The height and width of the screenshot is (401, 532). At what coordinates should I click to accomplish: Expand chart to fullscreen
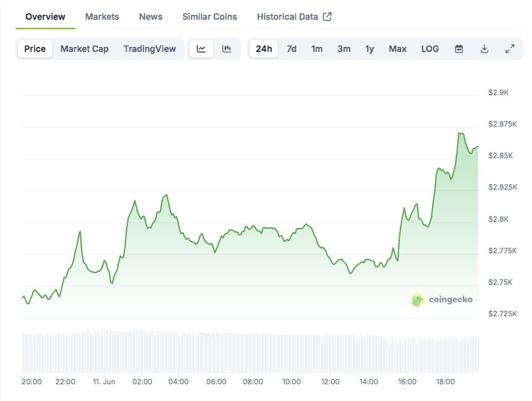pos(510,49)
